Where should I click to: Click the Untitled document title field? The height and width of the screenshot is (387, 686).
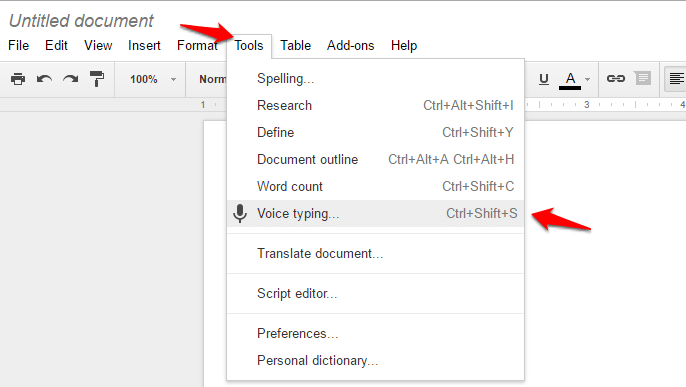coord(81,21)
